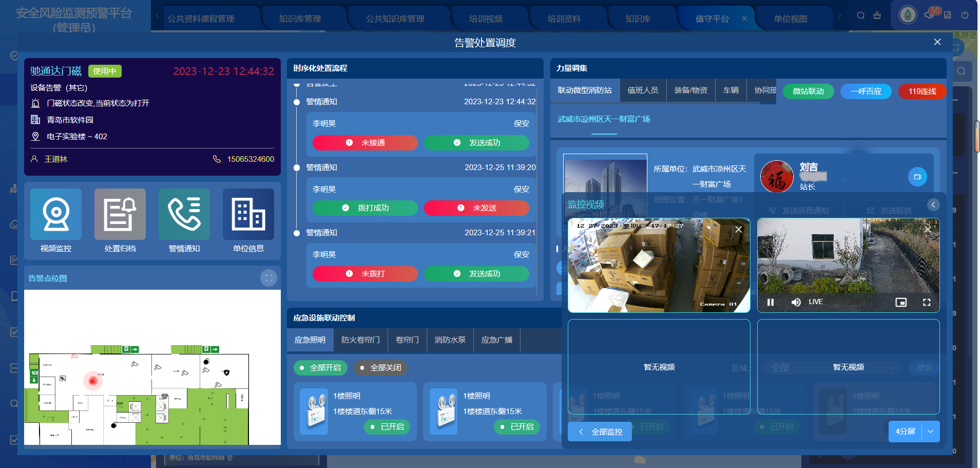Image resolution: width=980 pixels, height=468 pixels.
Task: Click the red alarm point on floor map
Action: pyautogui.click(x=93, y=381)
